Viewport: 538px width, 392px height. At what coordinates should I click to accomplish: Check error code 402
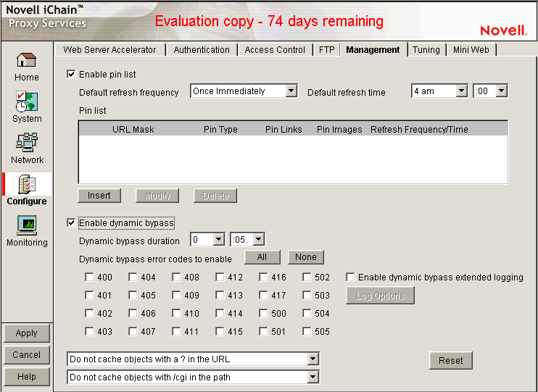coord(89,314)
